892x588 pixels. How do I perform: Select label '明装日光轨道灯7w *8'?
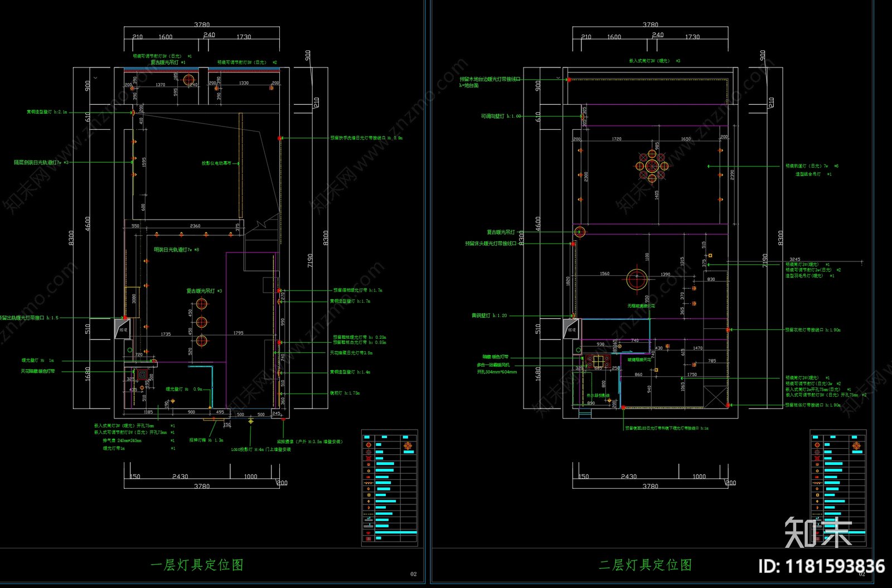coord(177,250)
